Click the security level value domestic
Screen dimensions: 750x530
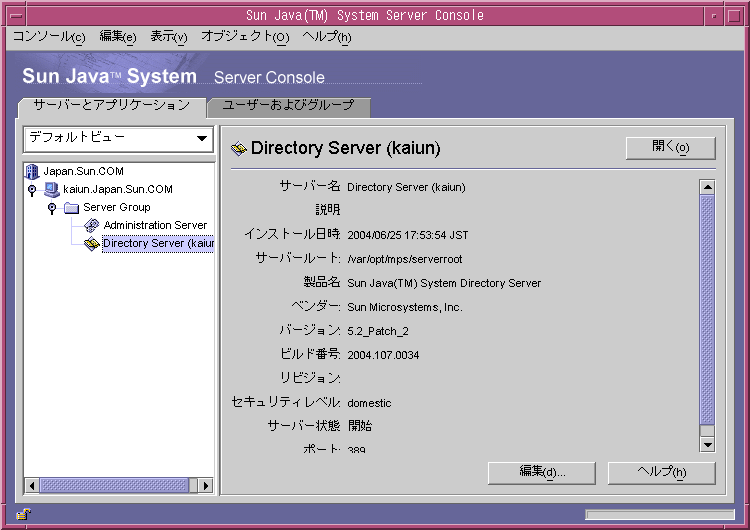369,403
